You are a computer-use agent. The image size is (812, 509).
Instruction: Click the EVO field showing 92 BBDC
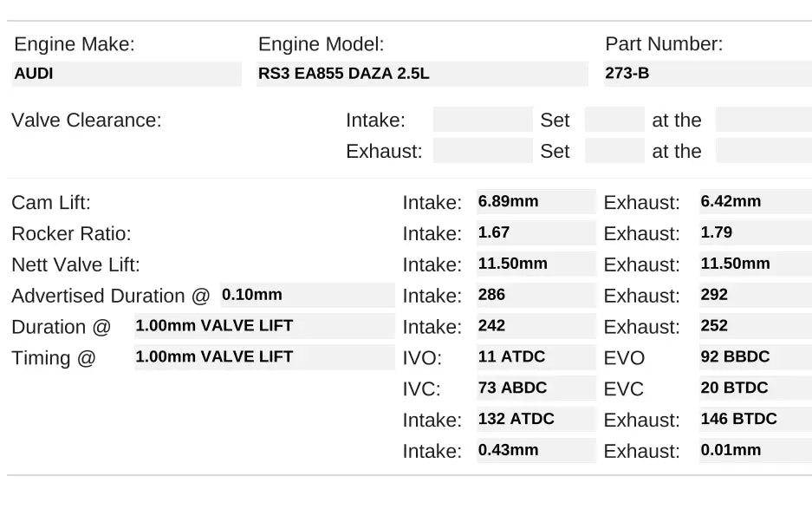click(x=755, y=357)
